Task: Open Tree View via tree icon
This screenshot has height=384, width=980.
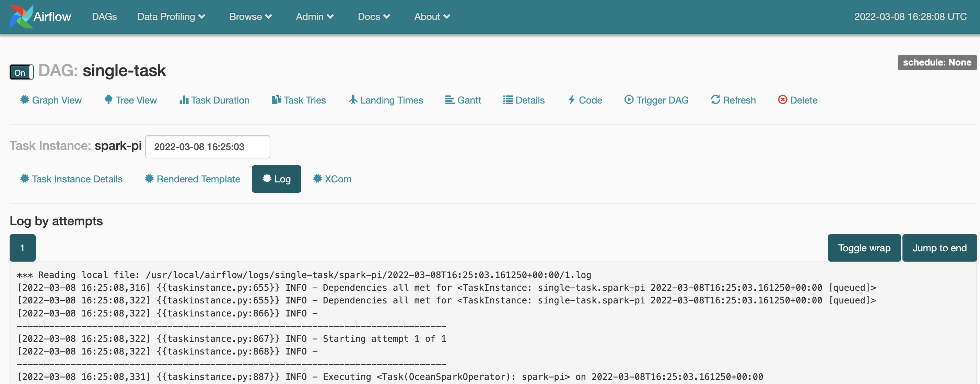Action: pyautogui.click(x=108, y=100)
